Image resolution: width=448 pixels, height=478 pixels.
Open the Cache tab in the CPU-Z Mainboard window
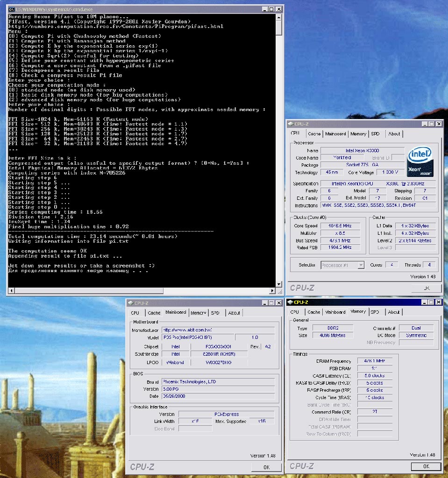point(154,313)
